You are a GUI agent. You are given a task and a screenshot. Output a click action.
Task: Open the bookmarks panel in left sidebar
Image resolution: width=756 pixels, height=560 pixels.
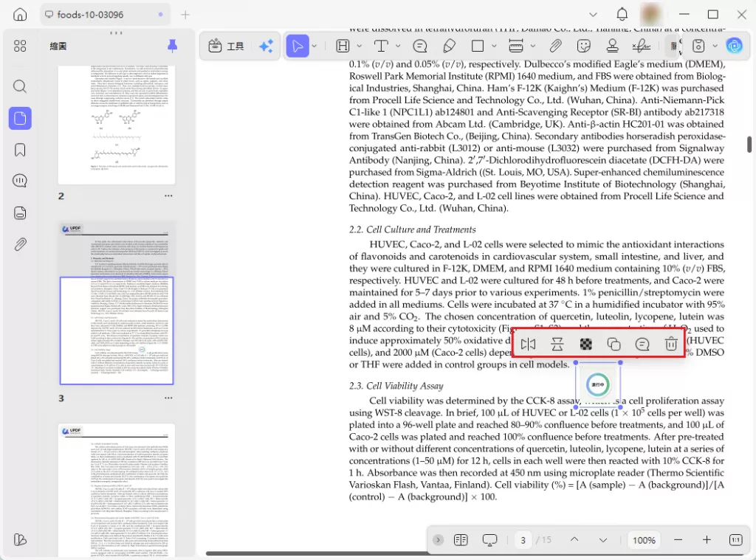pyautogui.click(x=20, y=150)
